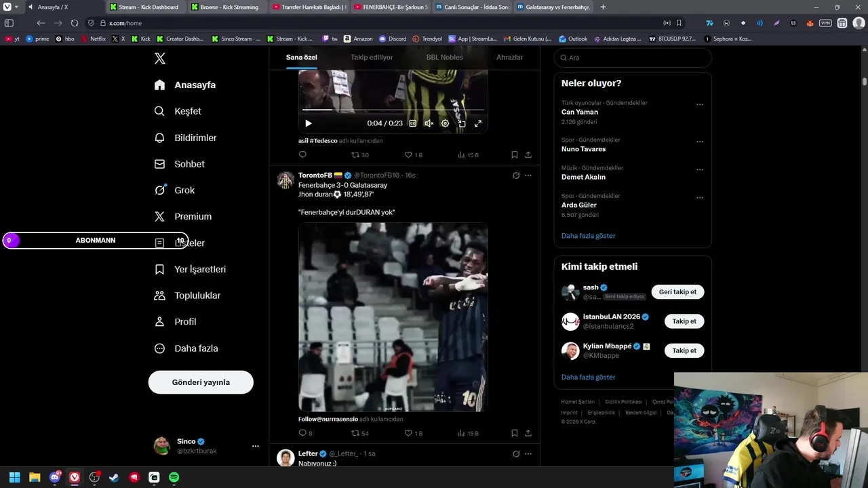Viewport: 868px width, 488px height.
Task: Show more follow suggestions
Action: 588,377
